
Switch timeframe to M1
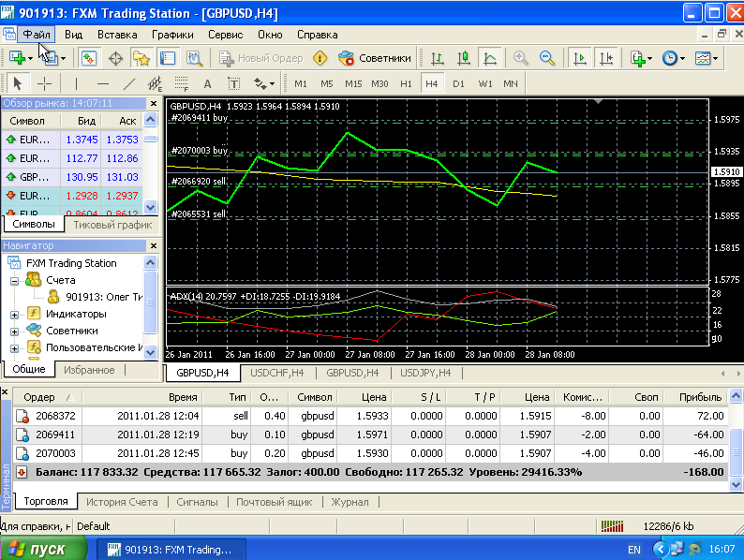(301, 84)
